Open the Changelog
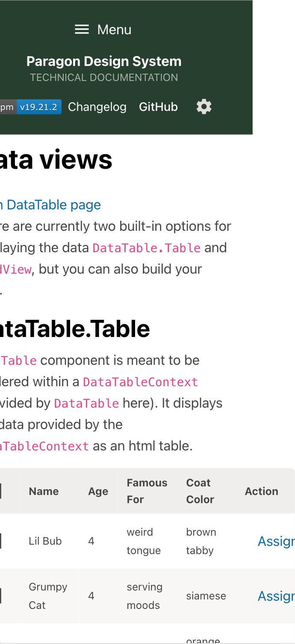Viewport: 295px width, 644px height. tap(97, 106)
